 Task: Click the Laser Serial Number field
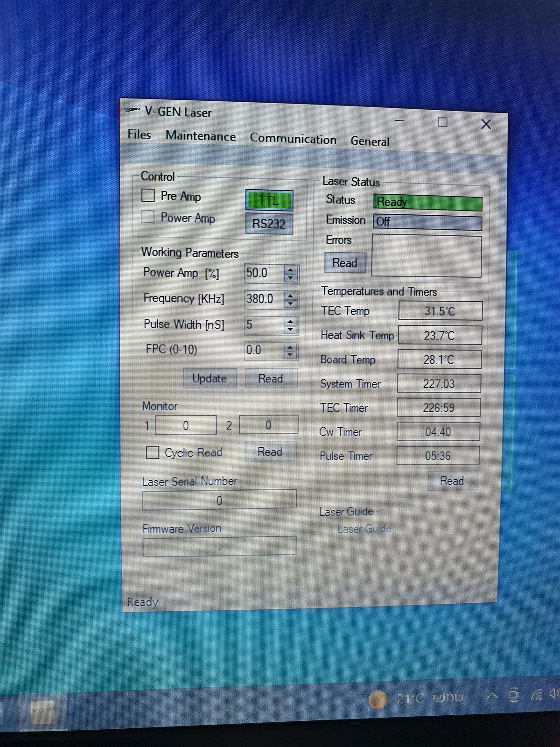coord(219,500)
